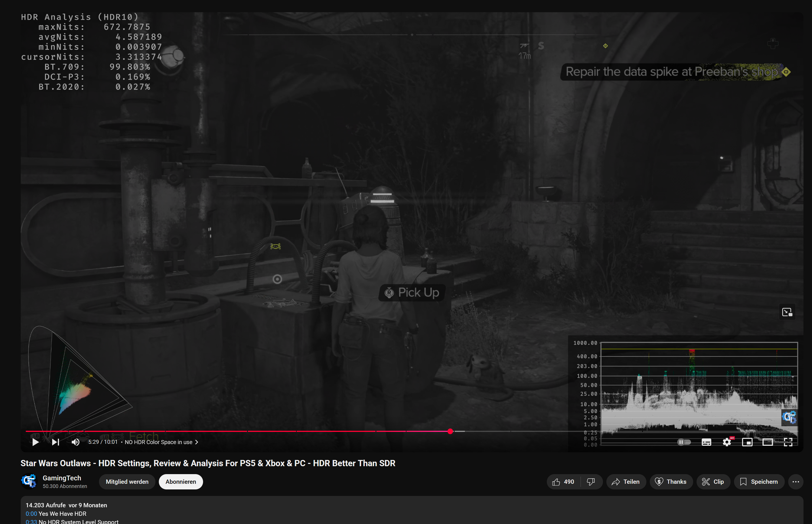
Task: Give the video a thumbs down
Action: tap(591, 481)
